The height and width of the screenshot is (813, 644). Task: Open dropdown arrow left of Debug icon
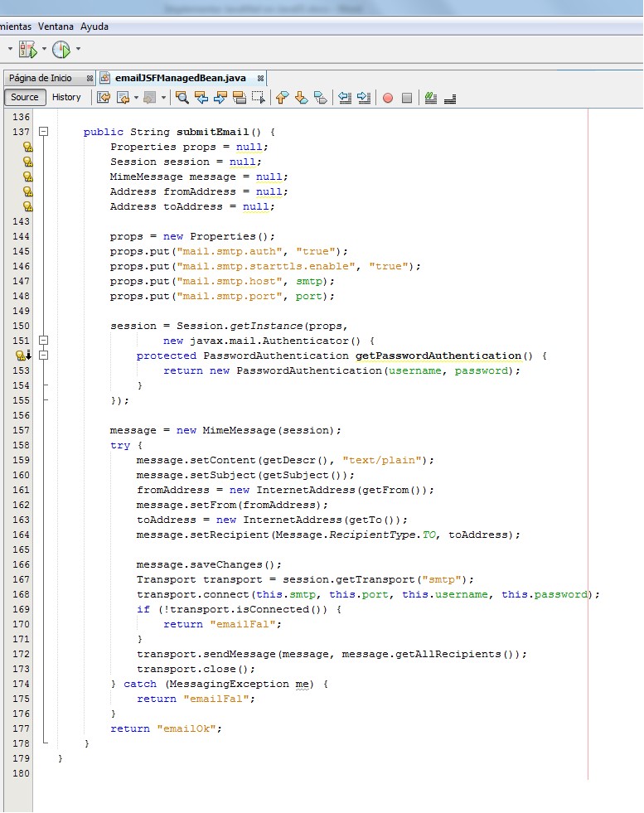[10, 49]
